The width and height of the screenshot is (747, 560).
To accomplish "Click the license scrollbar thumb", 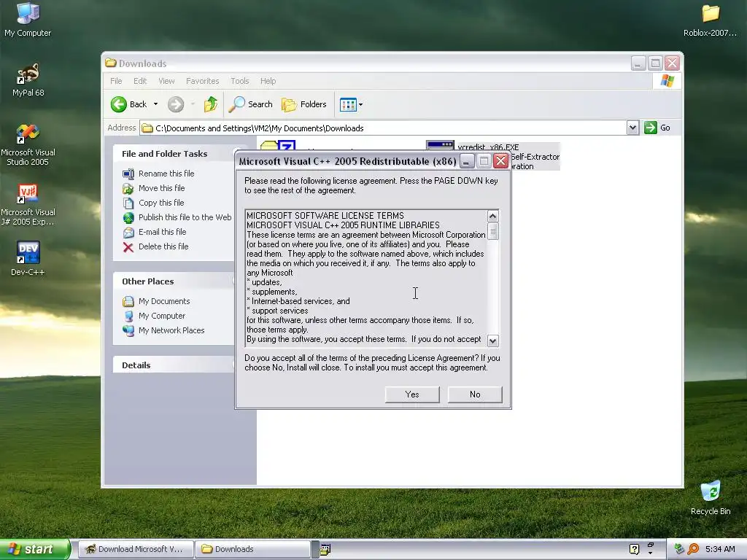I will [x=493, y=231].
